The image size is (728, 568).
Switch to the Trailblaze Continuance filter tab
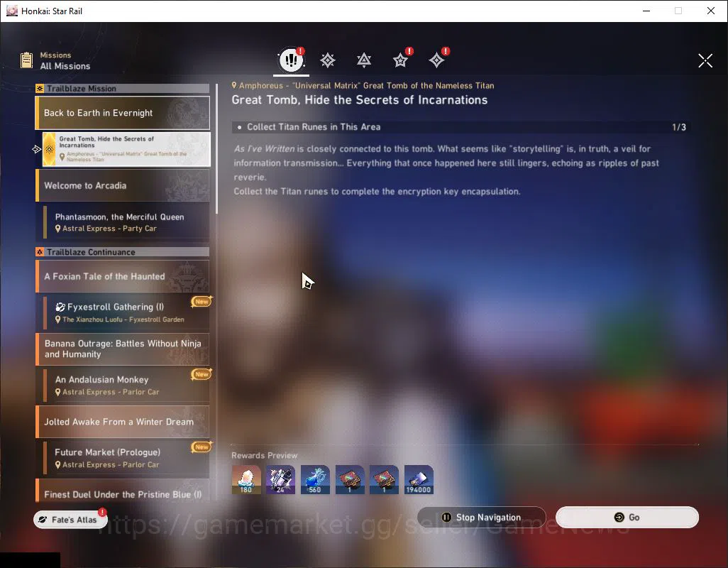364,60
